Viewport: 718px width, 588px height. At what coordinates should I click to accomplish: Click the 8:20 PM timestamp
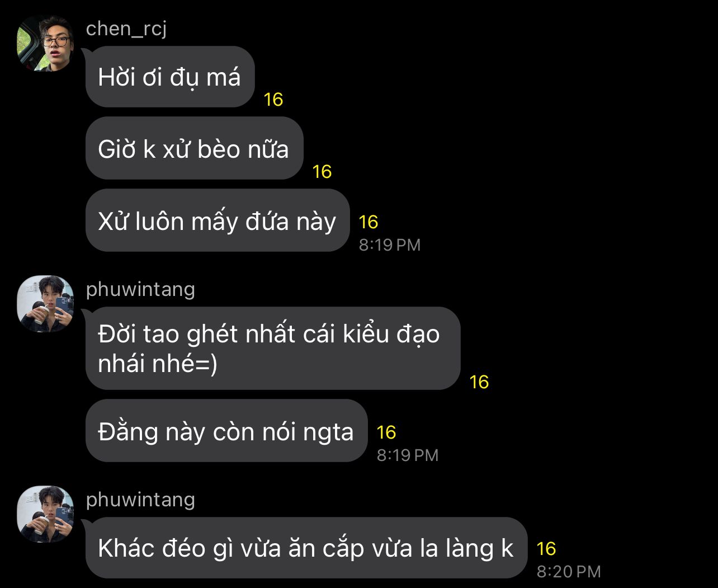569,571
